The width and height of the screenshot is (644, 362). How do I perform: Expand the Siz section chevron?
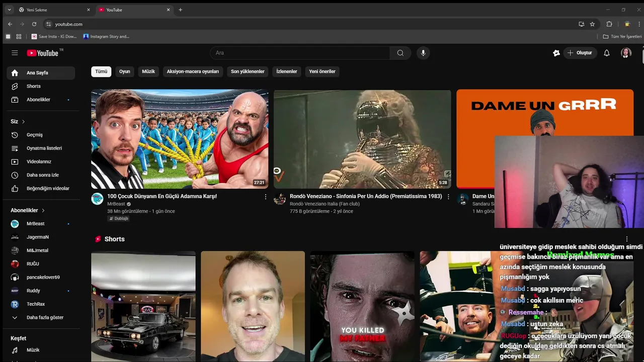pos(23,122)
